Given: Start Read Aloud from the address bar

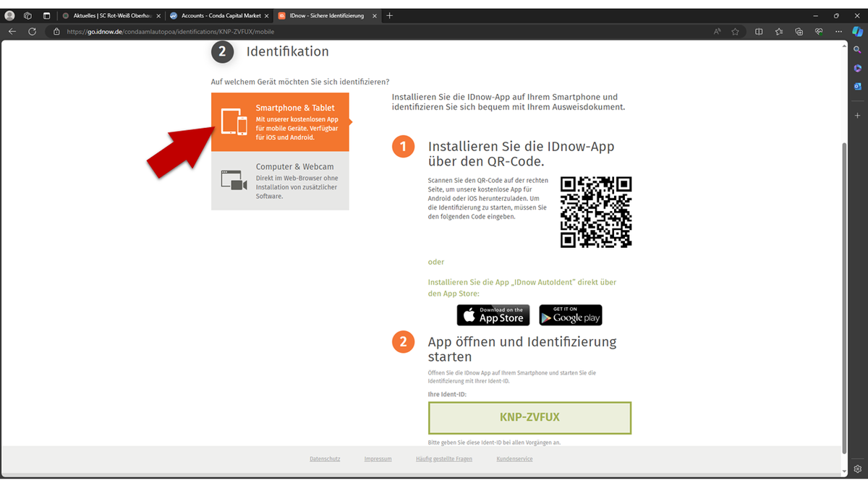Looking at the screenshot, I should tap(718, 32).
